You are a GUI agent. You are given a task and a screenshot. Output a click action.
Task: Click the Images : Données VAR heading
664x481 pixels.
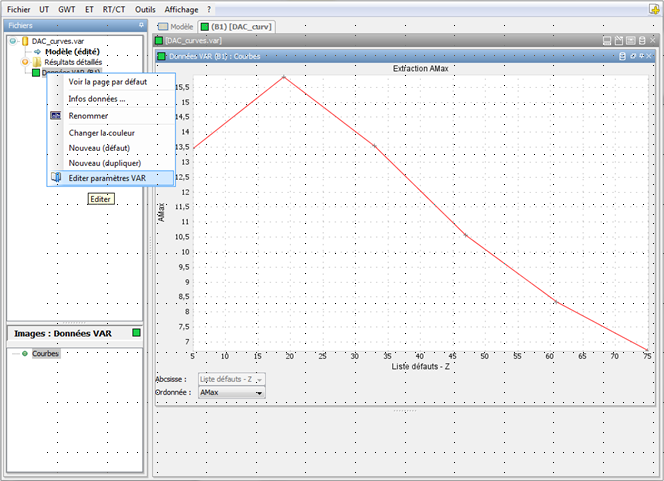tap(63, 334)
